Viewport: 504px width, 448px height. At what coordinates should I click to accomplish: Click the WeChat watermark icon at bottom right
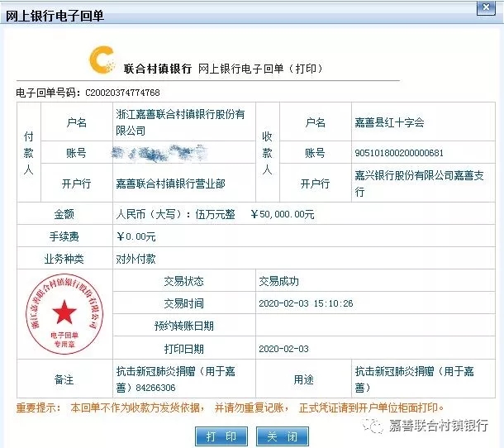pos(377,426)
